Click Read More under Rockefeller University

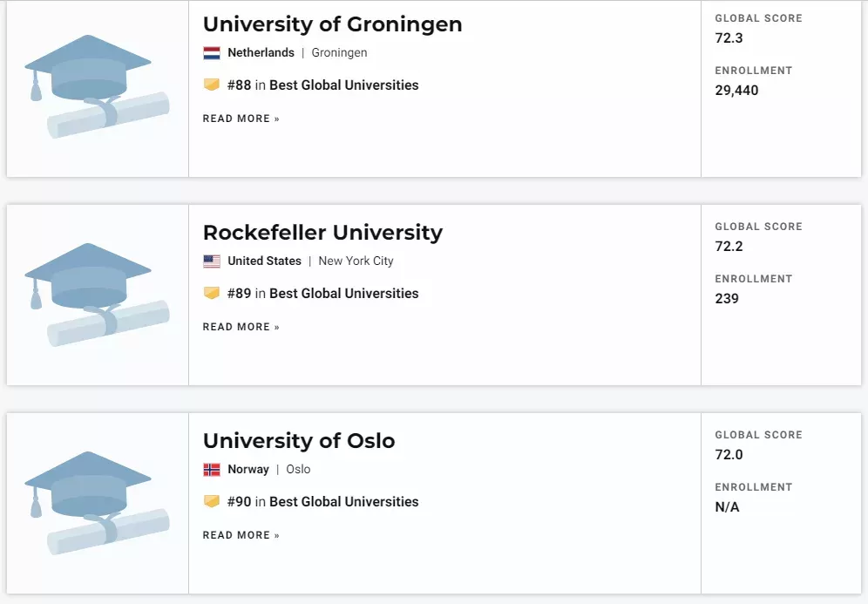click(241, 327)
